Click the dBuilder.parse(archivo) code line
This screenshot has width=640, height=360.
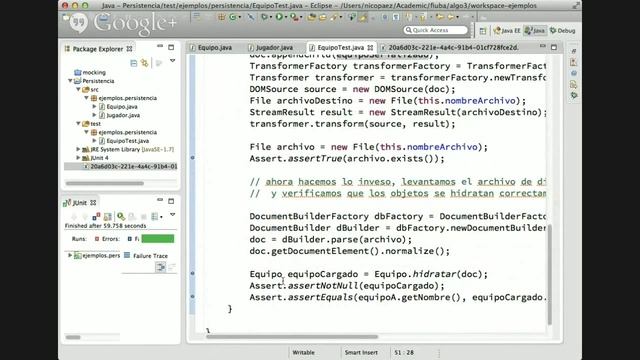click(331, 240)
